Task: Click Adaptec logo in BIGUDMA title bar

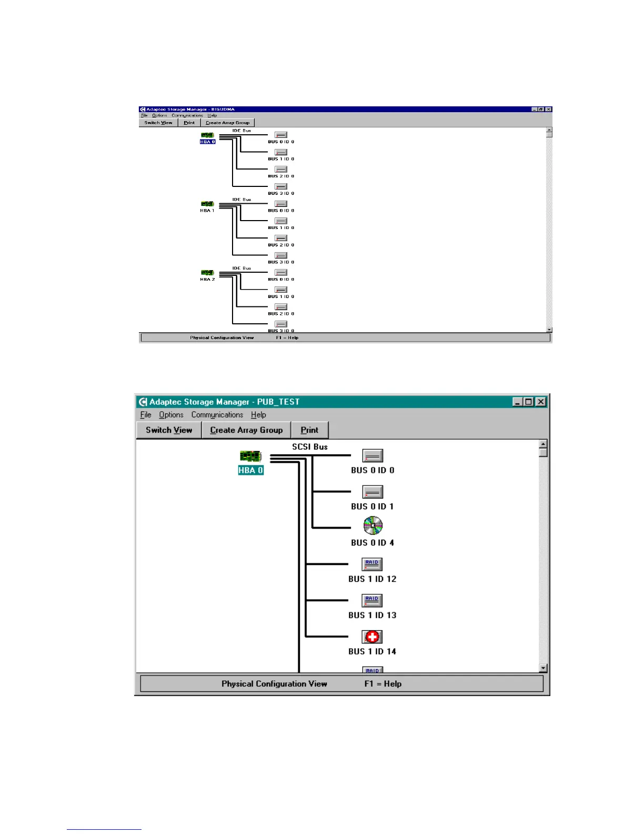Action: (x=143, y=110)
